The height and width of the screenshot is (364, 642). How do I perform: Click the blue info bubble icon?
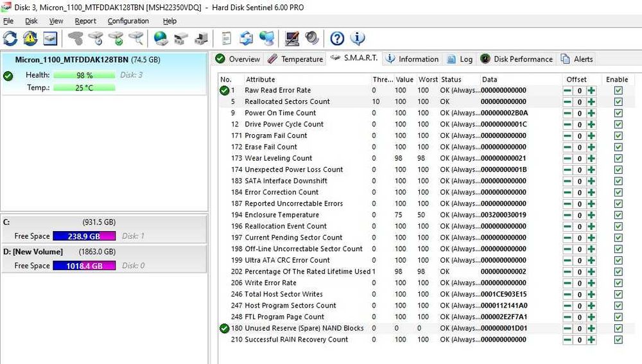(358, 39)
